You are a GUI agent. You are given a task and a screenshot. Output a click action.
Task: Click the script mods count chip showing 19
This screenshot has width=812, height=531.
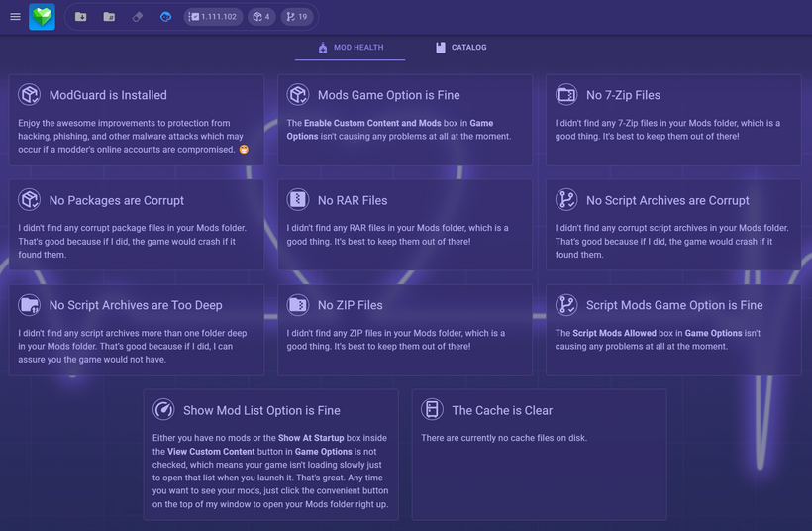pyautogui.click(x=295, y=17)
